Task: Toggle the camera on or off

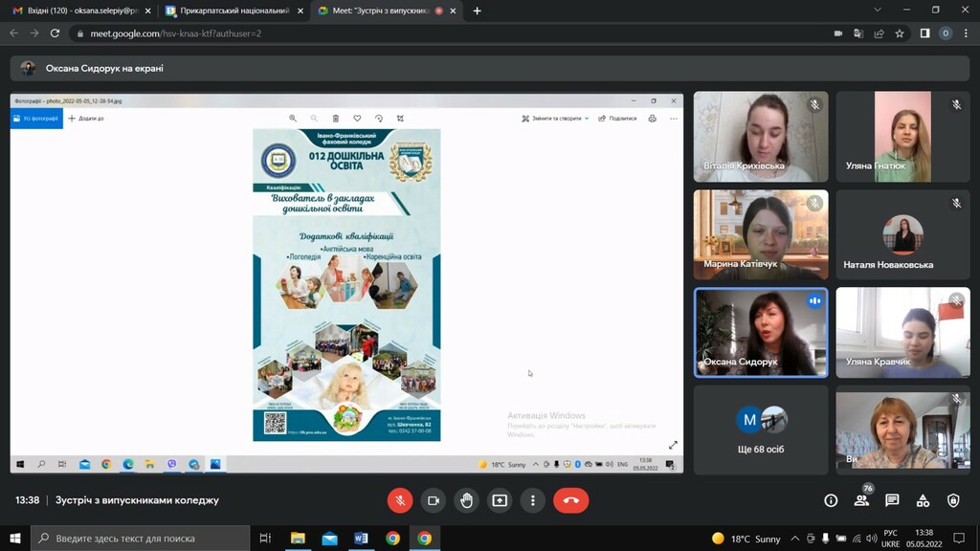Action: pyautogui.click(x=434, y=500)
